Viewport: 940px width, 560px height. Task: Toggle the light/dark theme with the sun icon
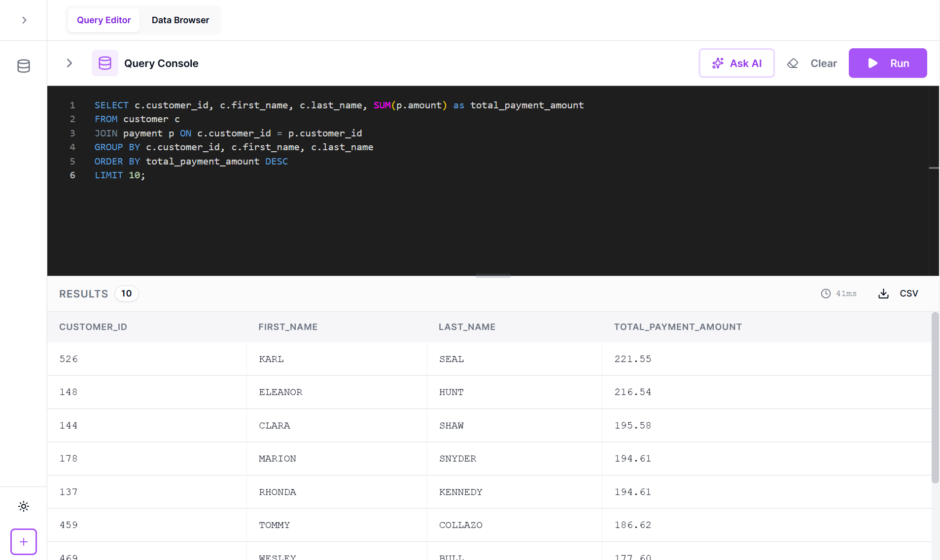click(23, 506)
